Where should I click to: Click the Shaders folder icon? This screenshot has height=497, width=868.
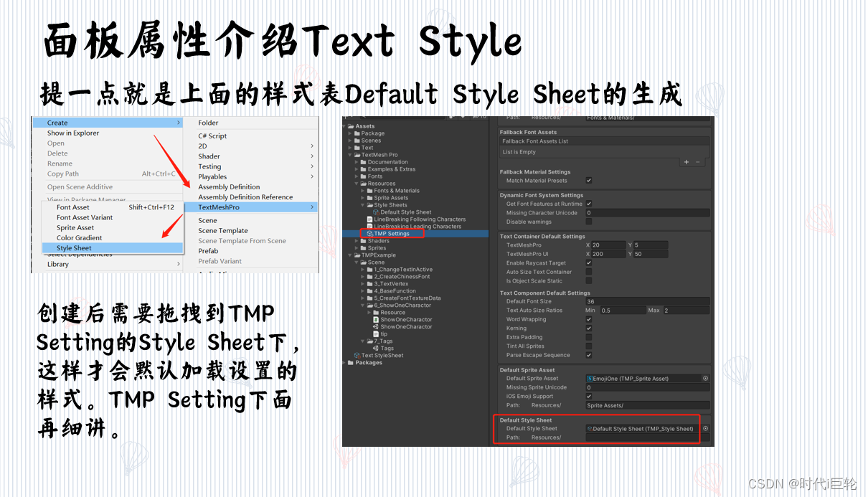tap(364, 241)
